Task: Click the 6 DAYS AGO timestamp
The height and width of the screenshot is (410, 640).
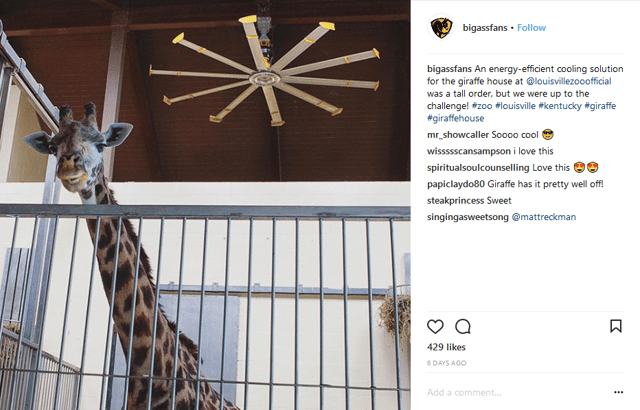Action: click(x=447, y=363)
